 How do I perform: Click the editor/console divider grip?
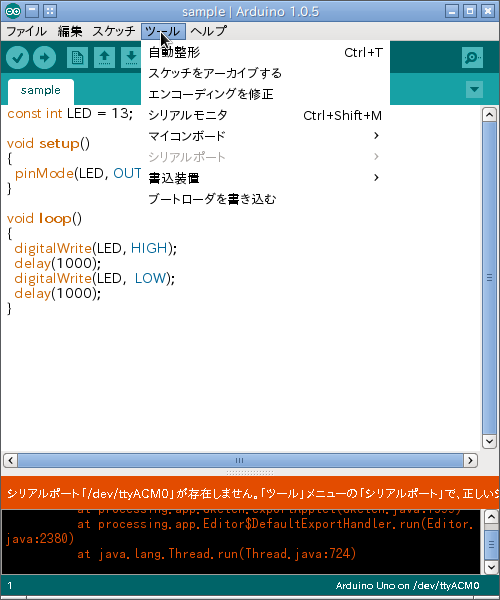pyautogui.click(x=250, y=473)
